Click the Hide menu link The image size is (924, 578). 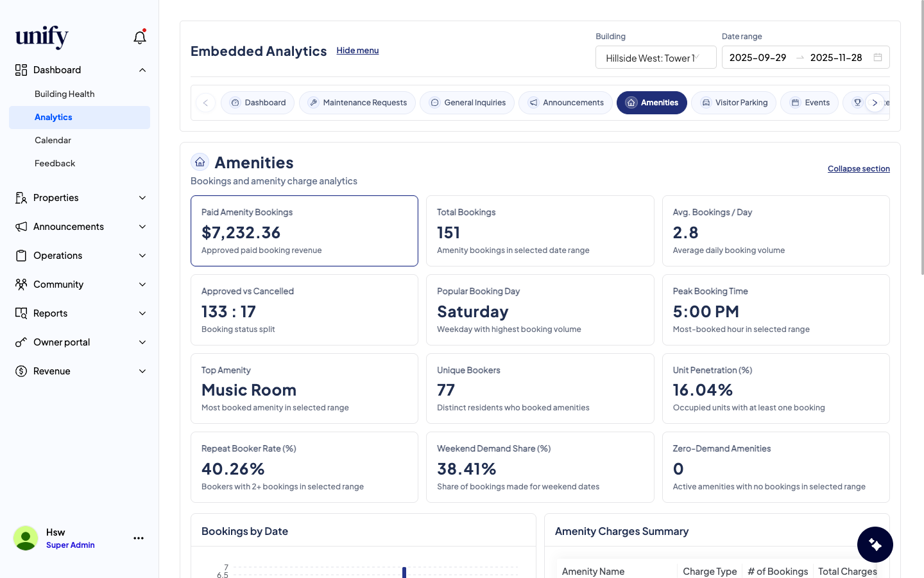click(357, 51)
